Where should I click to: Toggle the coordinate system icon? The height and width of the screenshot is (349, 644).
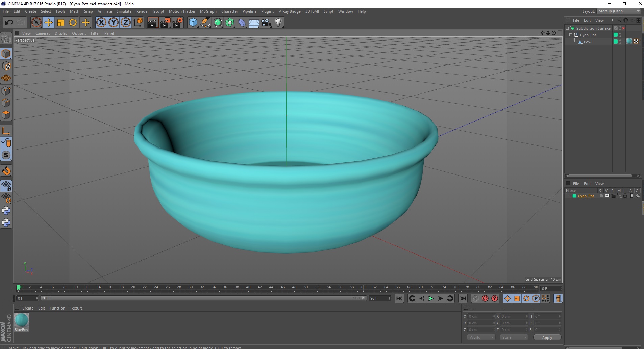click(x=138, y=23)
